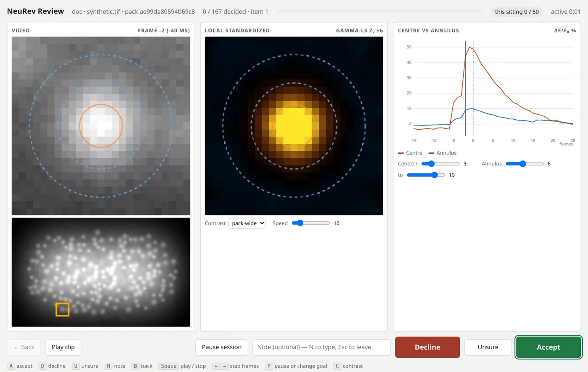Mark the item as Unsure
Screen dimensions: 588x372
488,347
